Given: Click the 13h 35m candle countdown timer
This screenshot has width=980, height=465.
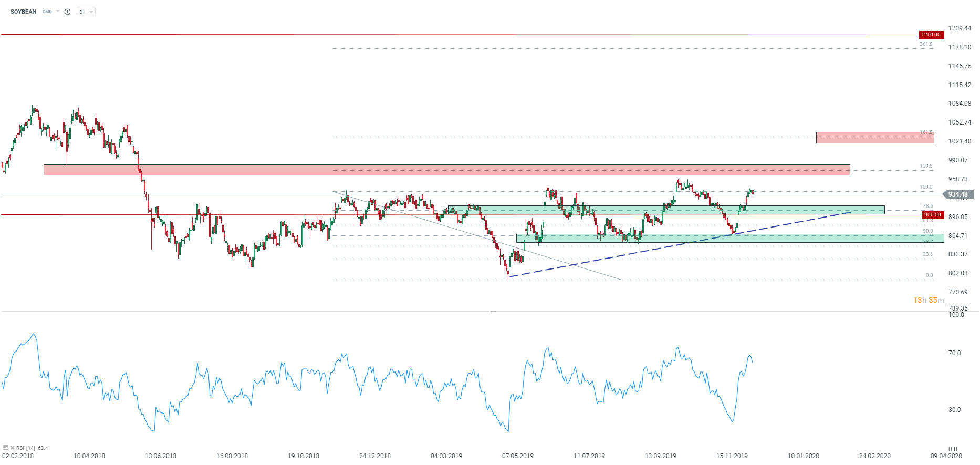Looking at the screenshot, I should coord(929,300).
